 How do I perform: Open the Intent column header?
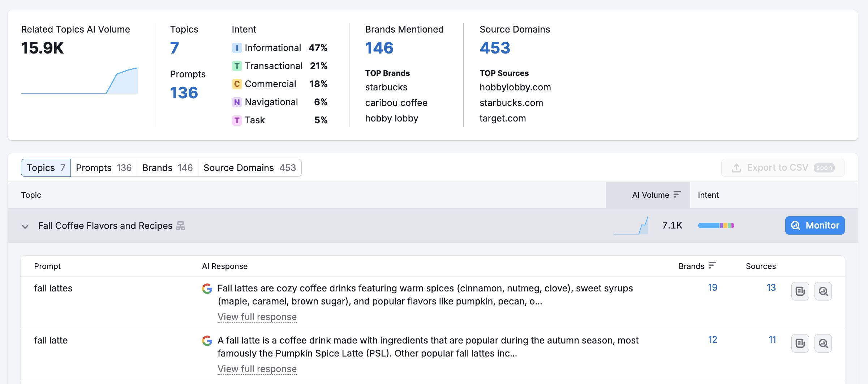click(708, 195)
